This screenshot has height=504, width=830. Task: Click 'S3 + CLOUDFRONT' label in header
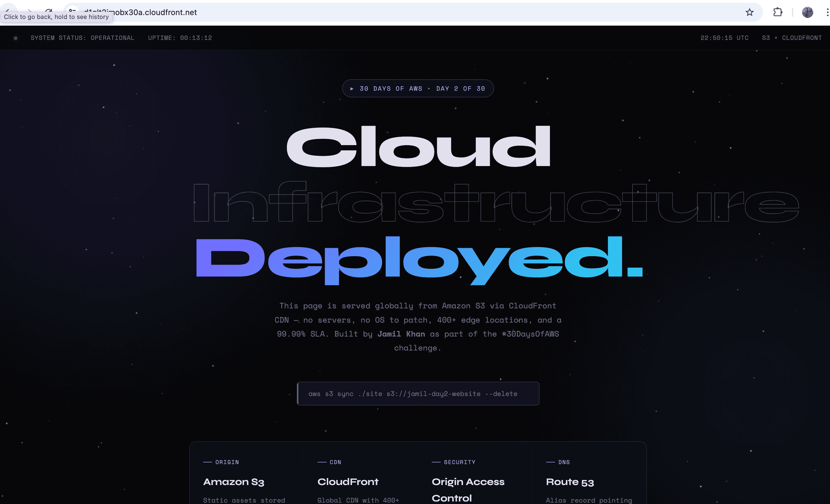coord(791,38)
